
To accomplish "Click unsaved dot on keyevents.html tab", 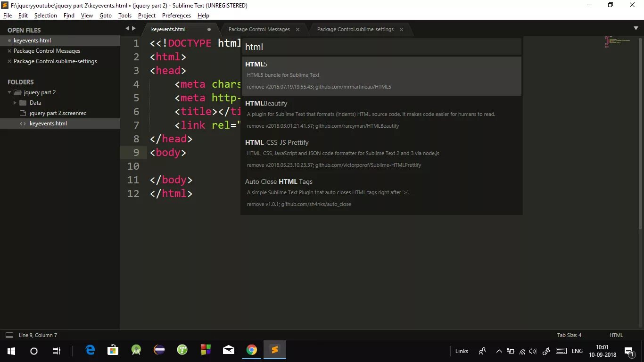I will point(209,29).
